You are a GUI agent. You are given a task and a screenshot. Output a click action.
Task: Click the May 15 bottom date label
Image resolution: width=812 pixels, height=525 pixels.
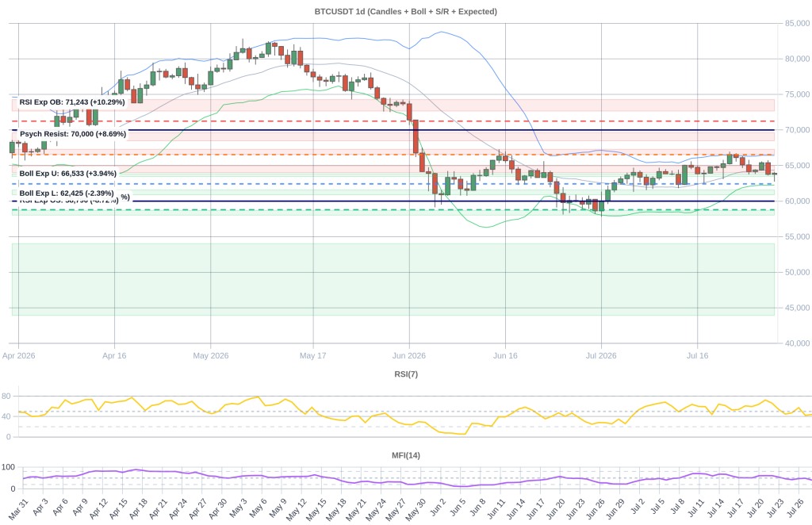316,509
